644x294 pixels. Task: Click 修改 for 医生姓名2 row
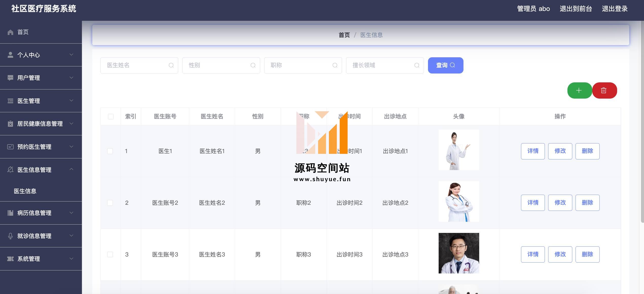point(560,203)
